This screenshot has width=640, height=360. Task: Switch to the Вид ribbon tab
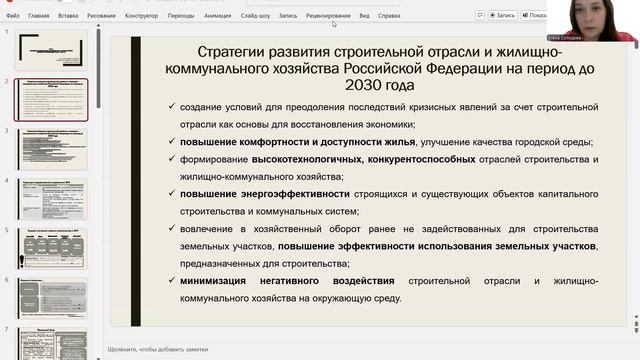364,16
